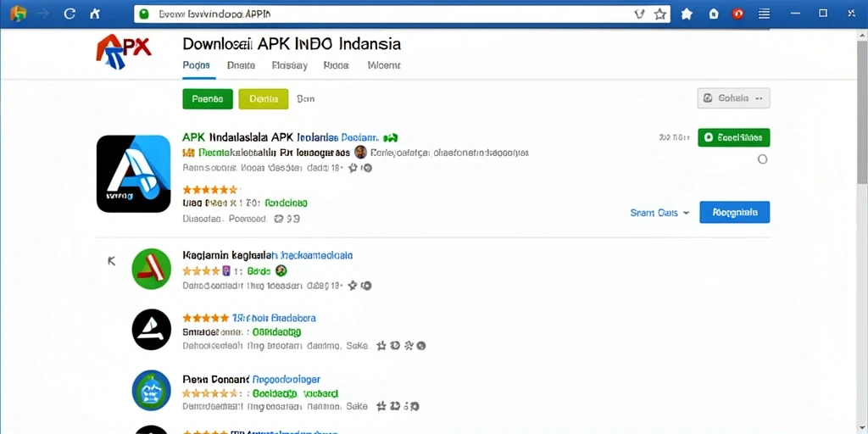This screenshot has width=868, height=434.
Task: Click the purple badge icon beside Kagiamin's stars
Action: (x=225, y=271)
